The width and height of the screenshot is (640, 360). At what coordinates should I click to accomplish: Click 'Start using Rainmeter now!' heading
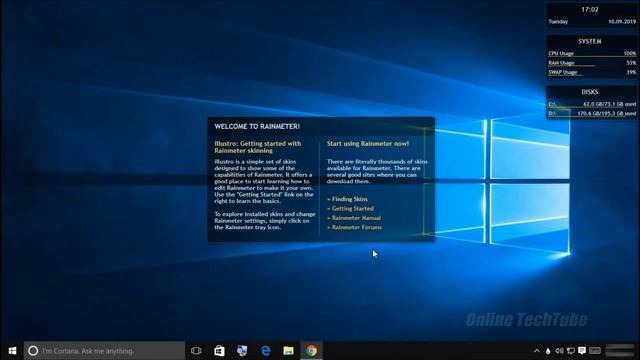tap(368, 144)
